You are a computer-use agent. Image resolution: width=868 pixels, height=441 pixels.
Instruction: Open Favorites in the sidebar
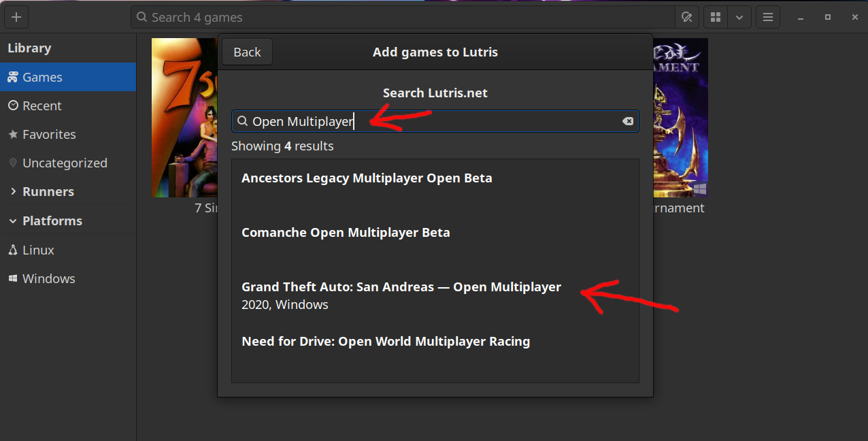[x=68, y=134]
